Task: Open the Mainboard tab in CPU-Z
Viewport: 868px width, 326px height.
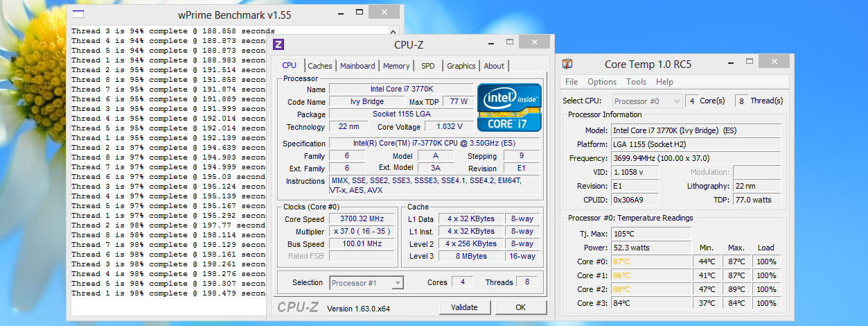Action: click(357, 66)
